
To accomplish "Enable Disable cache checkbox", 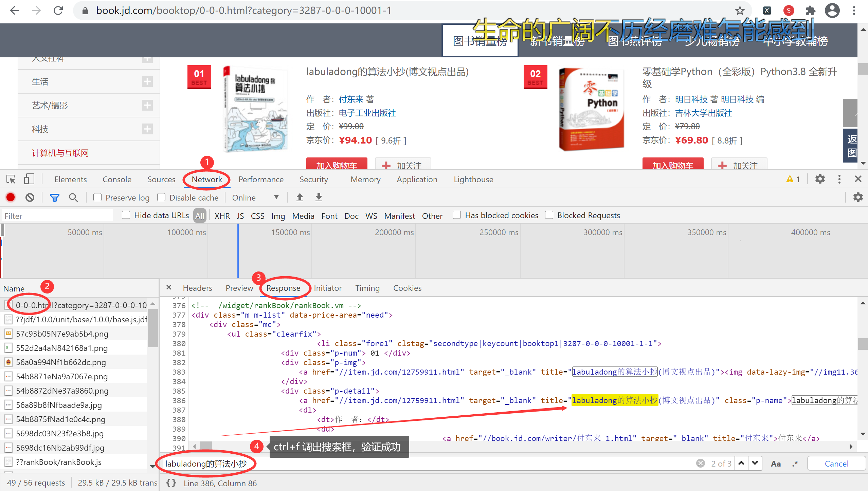I will coord(161,197).
